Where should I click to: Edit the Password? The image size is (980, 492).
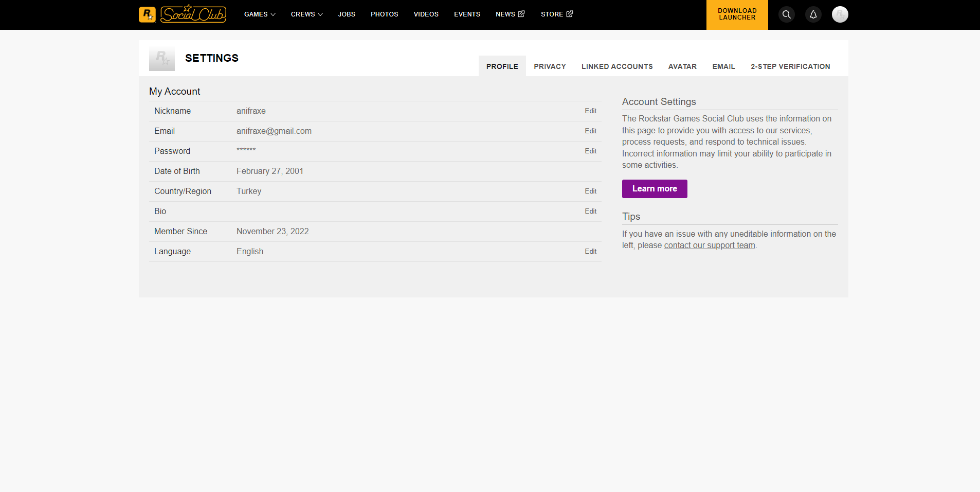point(590,151)
